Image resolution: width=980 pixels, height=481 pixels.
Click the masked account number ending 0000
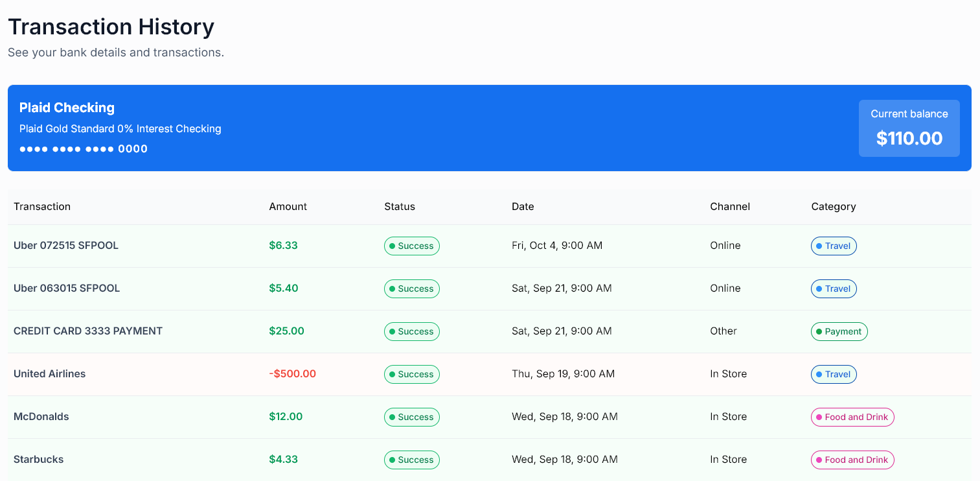point(84,148)
